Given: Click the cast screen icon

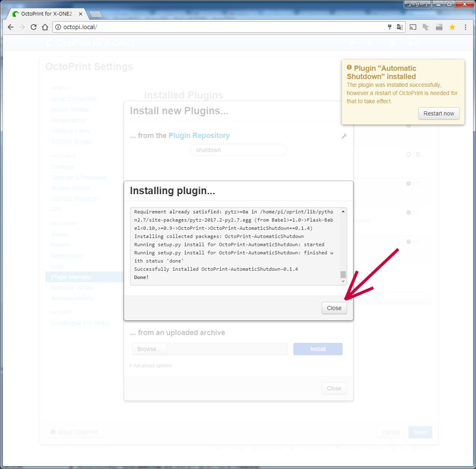Looking at the screenshot, I should click(413, 27).
